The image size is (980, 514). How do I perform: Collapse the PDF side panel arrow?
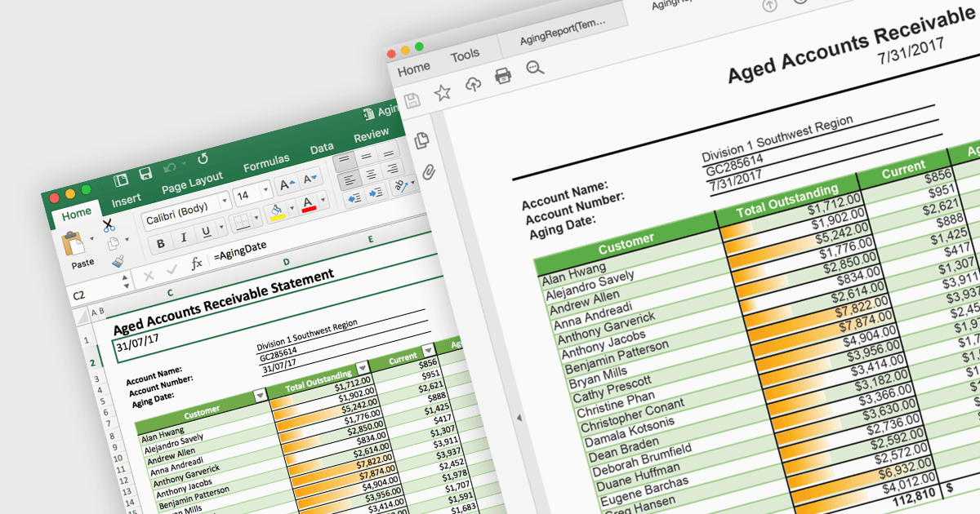point(519,417)
